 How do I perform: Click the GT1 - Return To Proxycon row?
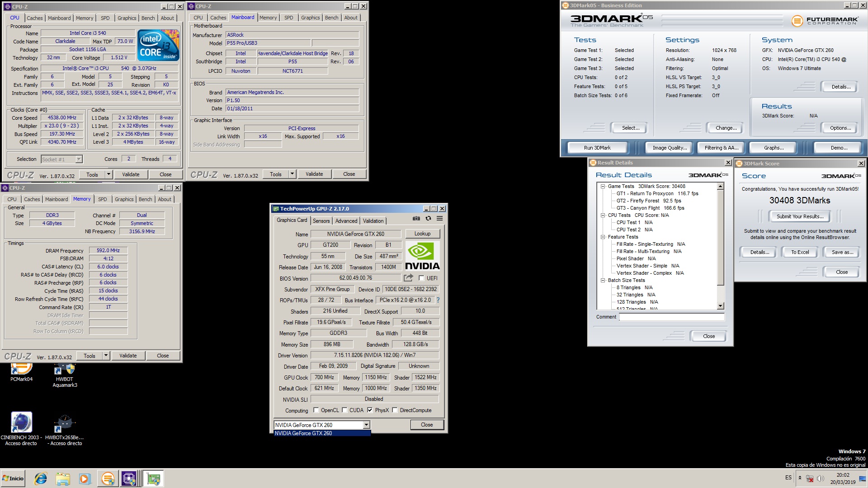pos(657,193)
